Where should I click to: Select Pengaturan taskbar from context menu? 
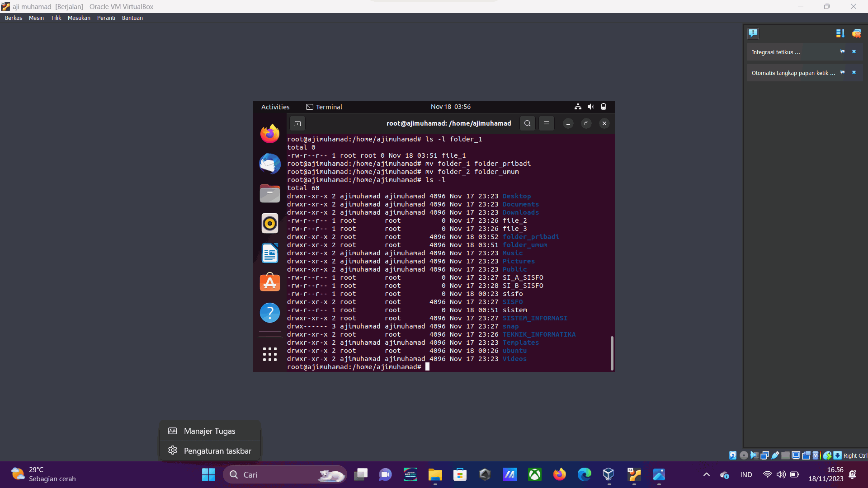(210, 451)
